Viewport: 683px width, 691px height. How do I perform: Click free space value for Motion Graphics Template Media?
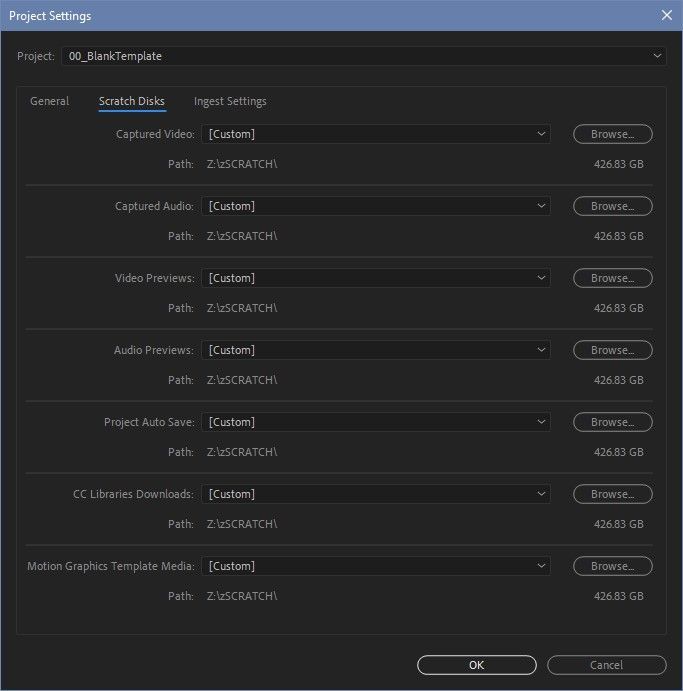[619, 596]
